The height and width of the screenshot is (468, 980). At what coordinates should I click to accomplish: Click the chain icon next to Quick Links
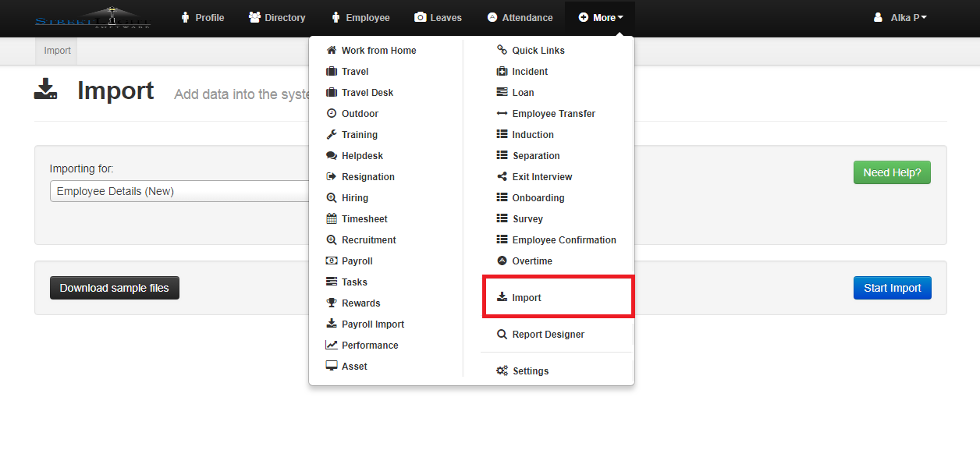tap(502, 51)
